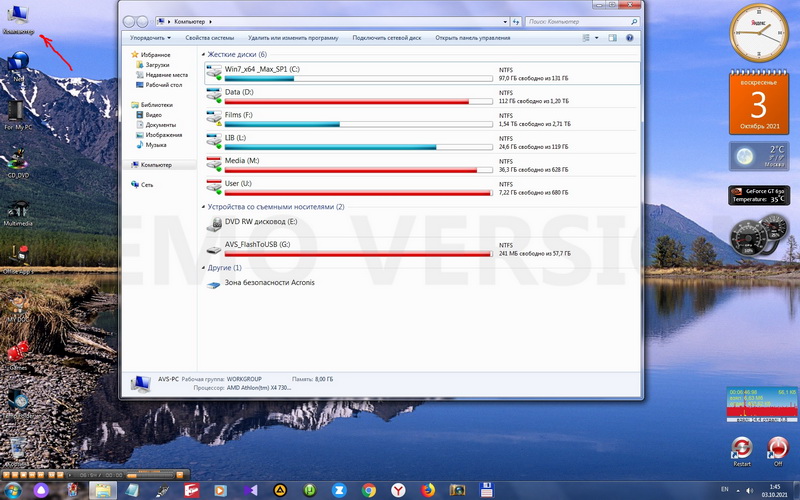
Task: Open Firefox from the taskbar
Action: [428, 490]
